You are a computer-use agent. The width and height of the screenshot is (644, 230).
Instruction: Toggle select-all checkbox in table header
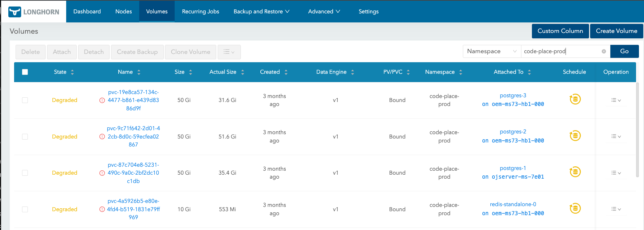click(25, 72)
